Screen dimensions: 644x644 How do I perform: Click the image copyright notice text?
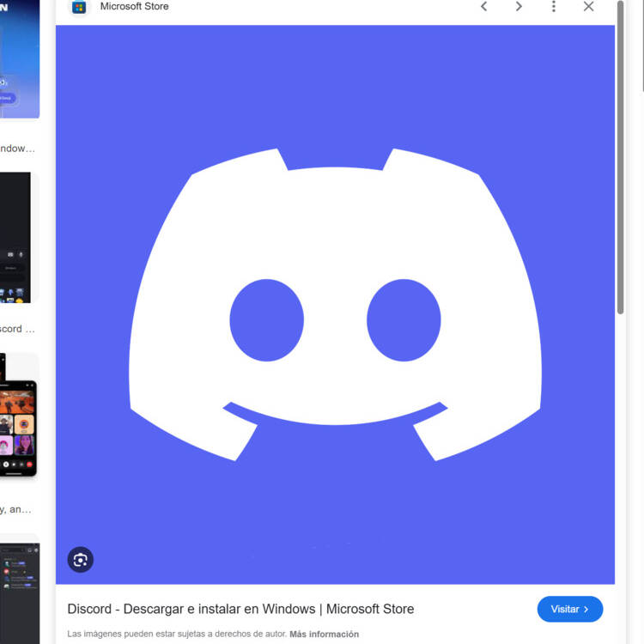tap(177, 634)
